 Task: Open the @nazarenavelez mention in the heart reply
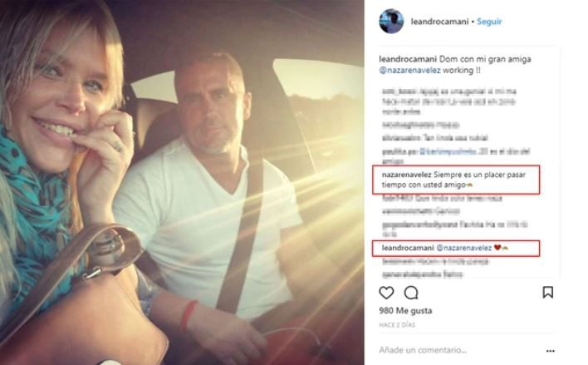(464, 248)
